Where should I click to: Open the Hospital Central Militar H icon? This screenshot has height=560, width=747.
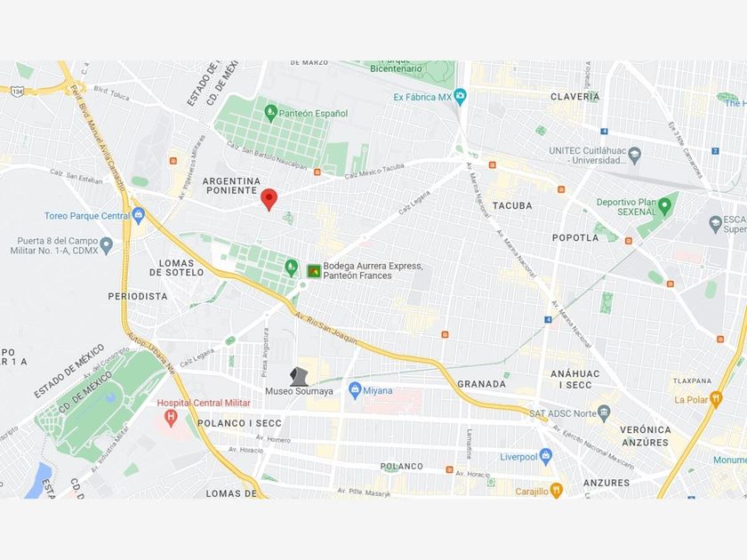pos(171,418)
